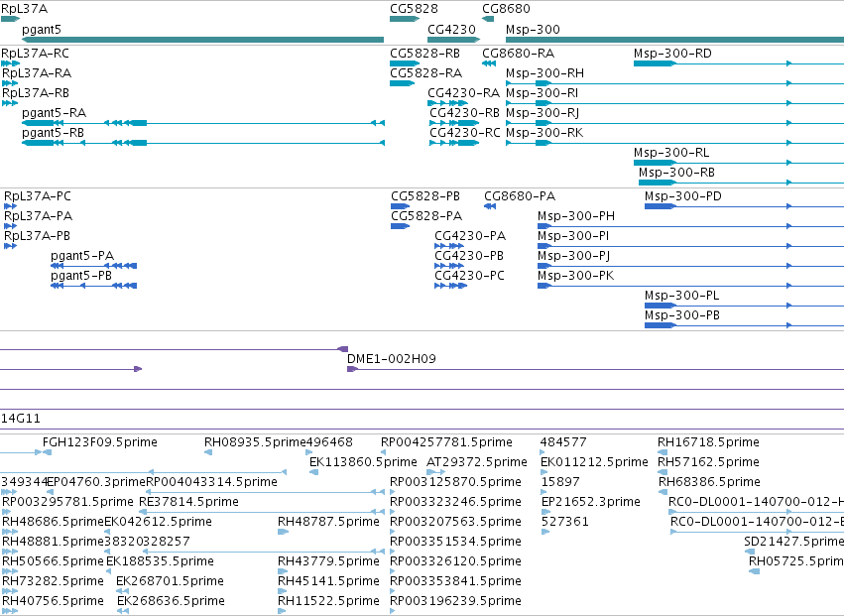Click the EK011212.5prime EST arrow
Screen dimensions: 844x616
[544, 472]
